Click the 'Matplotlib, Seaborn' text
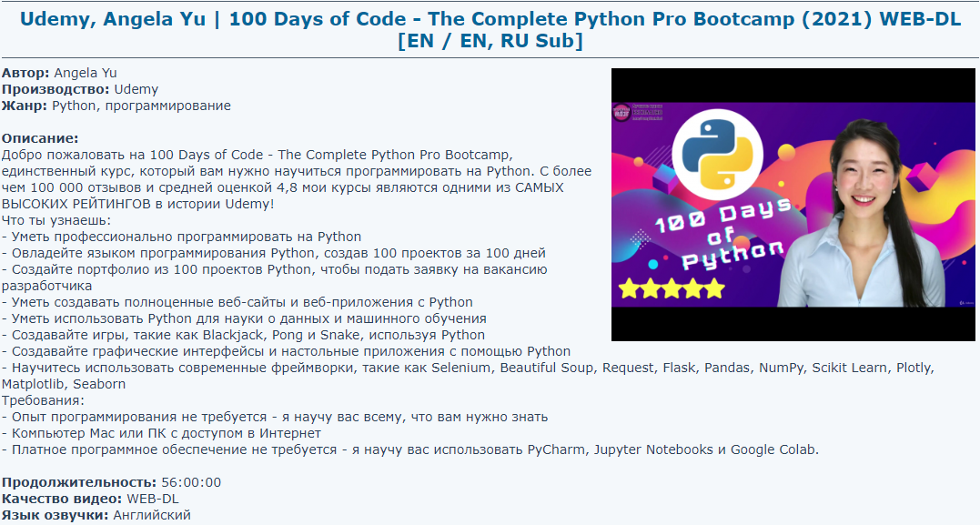Image resolution: width=980 pixels, height=525 pixels. [x=64, y=384]
